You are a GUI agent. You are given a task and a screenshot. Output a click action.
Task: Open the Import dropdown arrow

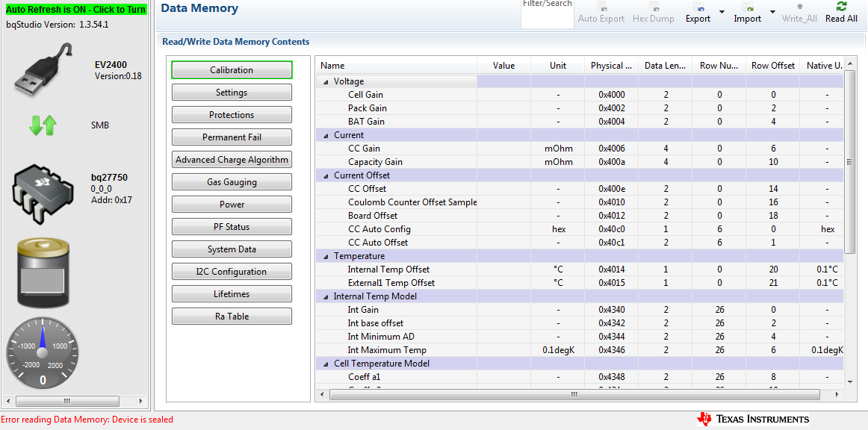pos(772,12)
